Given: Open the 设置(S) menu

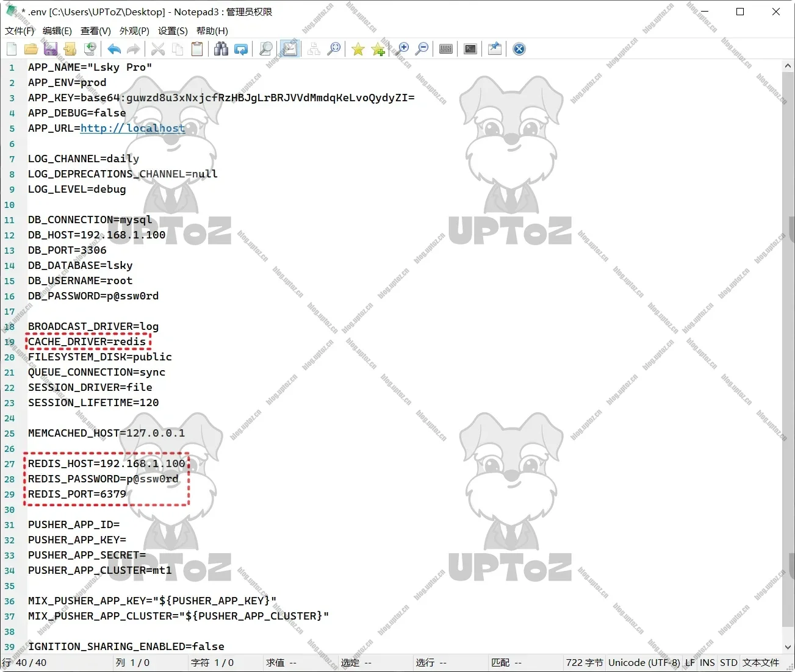Looking at the screenshot, I should [173, 30].
